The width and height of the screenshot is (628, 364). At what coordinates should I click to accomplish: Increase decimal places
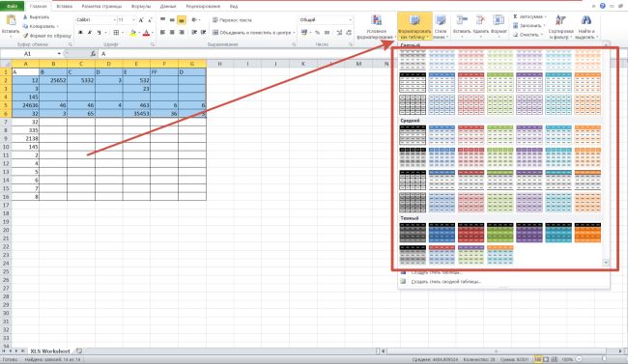click(x=340, y=33)
